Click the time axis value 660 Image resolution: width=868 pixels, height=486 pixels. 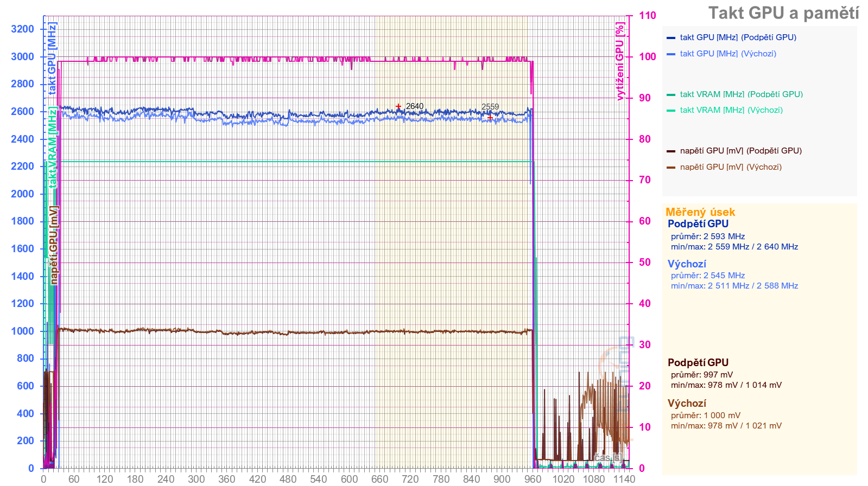coord(379,479)
